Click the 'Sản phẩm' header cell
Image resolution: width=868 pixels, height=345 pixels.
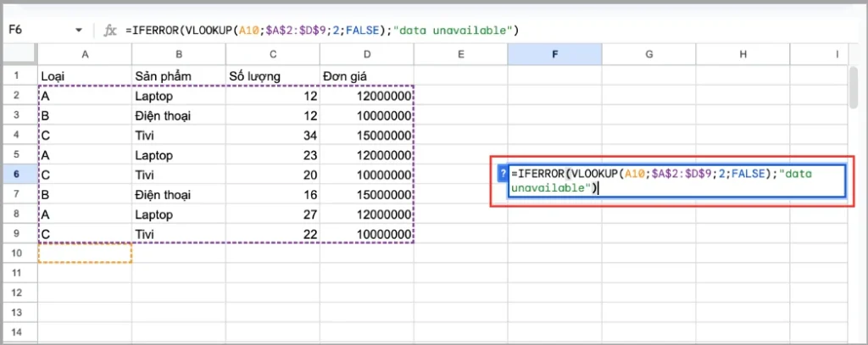179,75
